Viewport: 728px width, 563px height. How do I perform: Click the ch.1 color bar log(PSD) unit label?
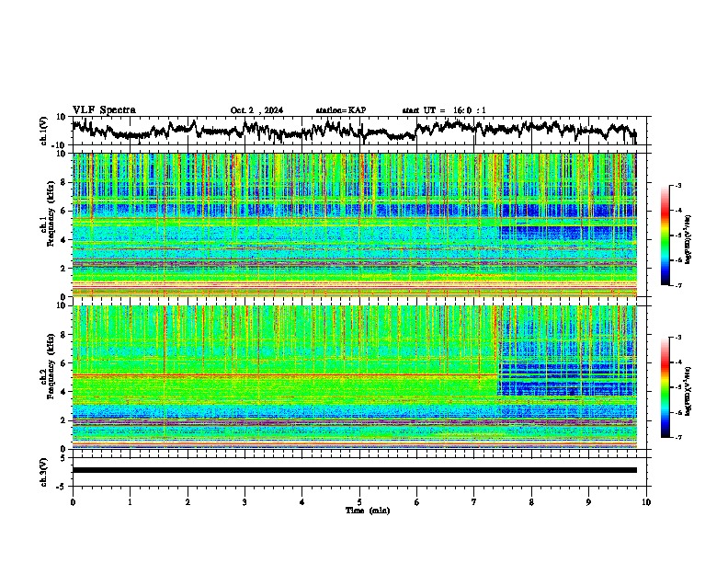(x=688, y=239)
